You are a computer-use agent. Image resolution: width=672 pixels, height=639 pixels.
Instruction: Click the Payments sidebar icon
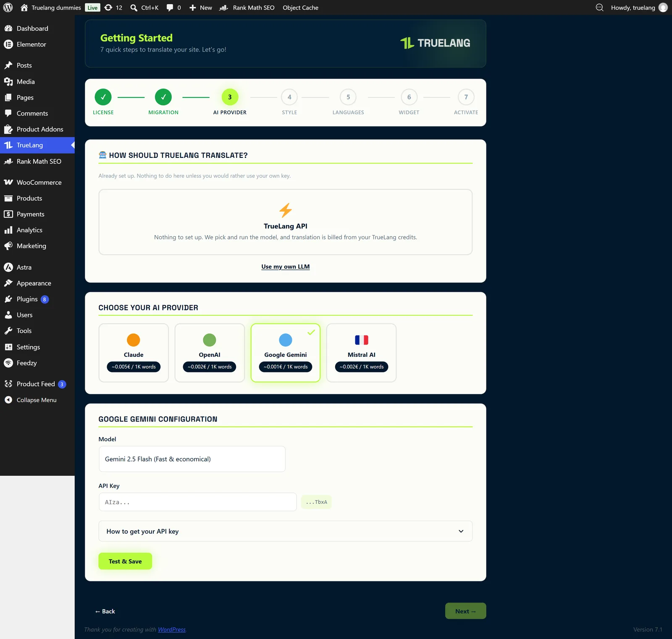tap(8, 214)
